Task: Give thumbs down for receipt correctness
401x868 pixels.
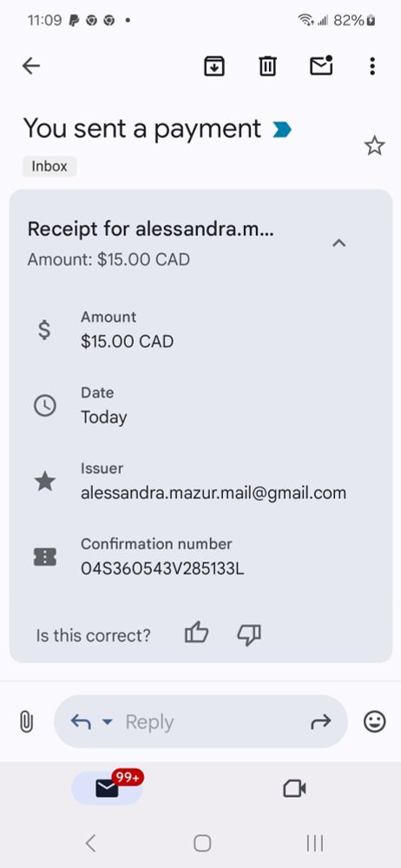Action: tap(249, 635)
